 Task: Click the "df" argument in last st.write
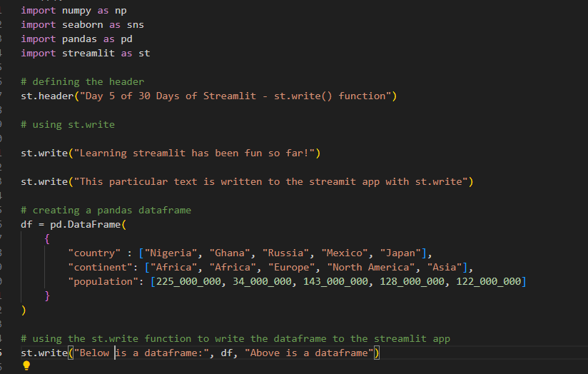226,353
